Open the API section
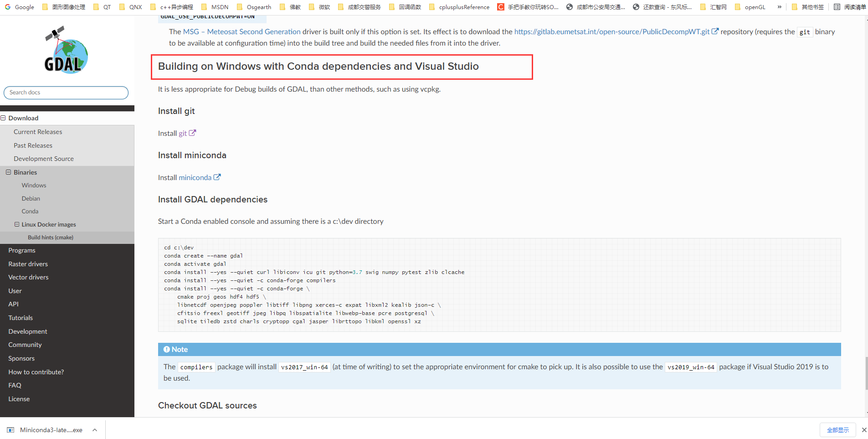This screenshot has width=868, height=439. coord(14,304)
